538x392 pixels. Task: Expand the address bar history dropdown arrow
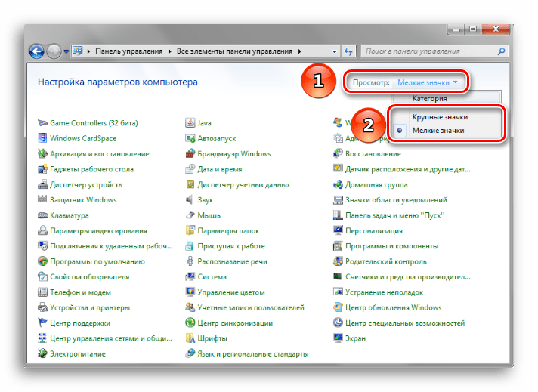[x=335, y=51]
